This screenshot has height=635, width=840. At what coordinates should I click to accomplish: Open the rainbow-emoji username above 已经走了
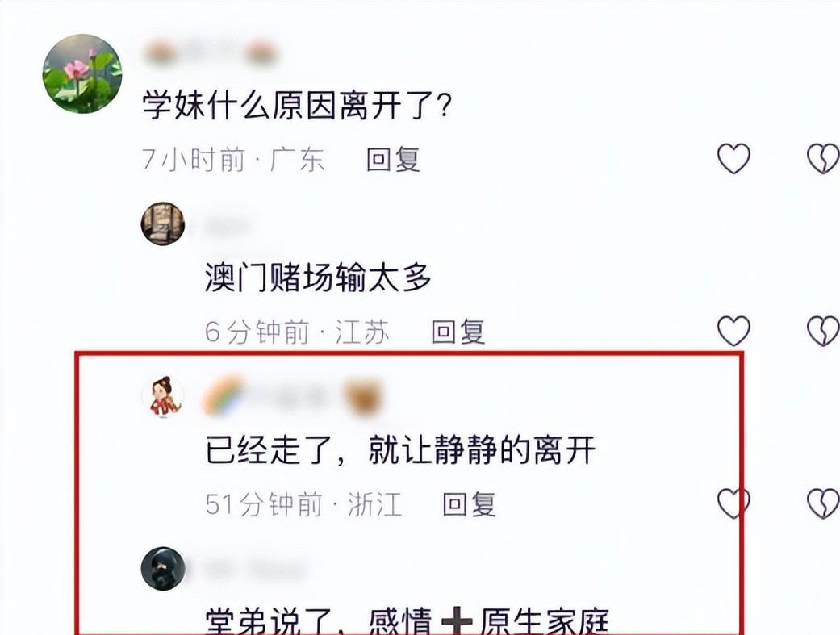(294, 399)
